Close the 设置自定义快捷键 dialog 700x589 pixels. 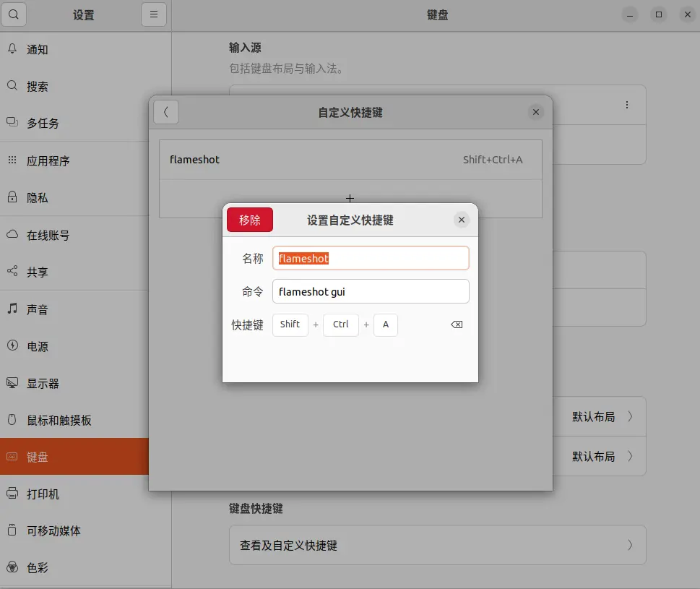pos(462,220)
